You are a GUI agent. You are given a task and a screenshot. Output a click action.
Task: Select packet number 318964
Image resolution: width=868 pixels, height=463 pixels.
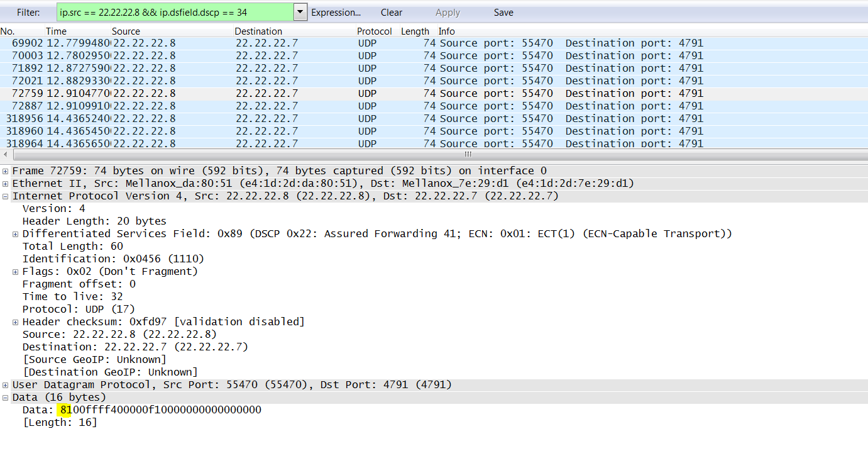434,143
